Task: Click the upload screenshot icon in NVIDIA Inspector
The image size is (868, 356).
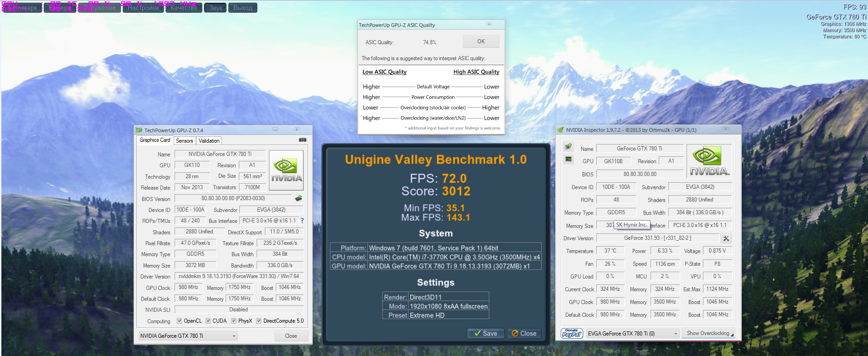Action: coord(568,146)
